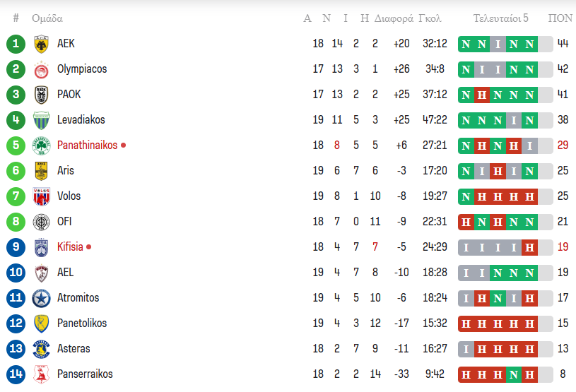Sort by Διαφορά goal difference header
The width and height of the screenshot is (576, 392).
pyautogui.click(x=394, y=18)
